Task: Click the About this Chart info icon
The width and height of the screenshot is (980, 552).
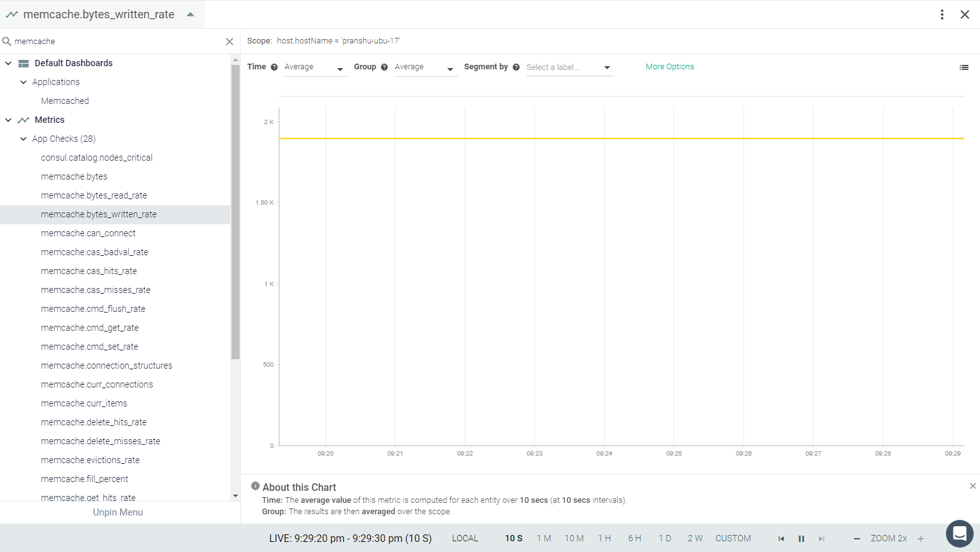Action: coord(255,486)
